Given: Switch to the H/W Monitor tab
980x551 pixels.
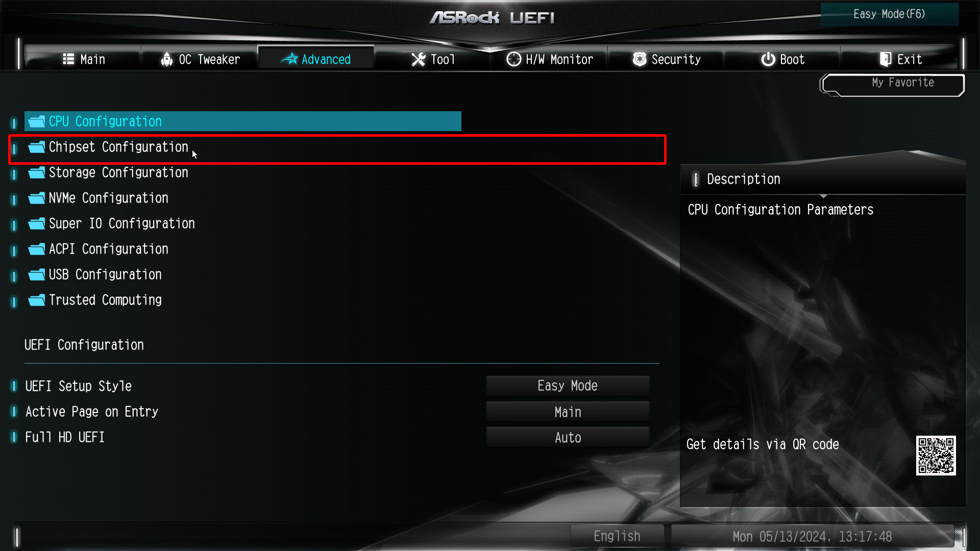Looking at the screenshot, I should pos(550,60).
